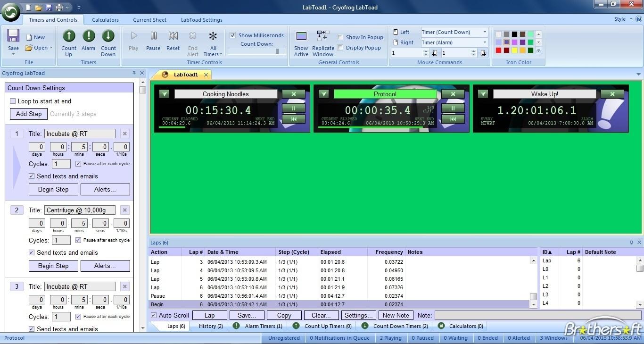Close the Wake Up! alarm timer
Image resolution: width=644 pixels, height=344 pixels.
pyautogui.click(x=612, y=94)
